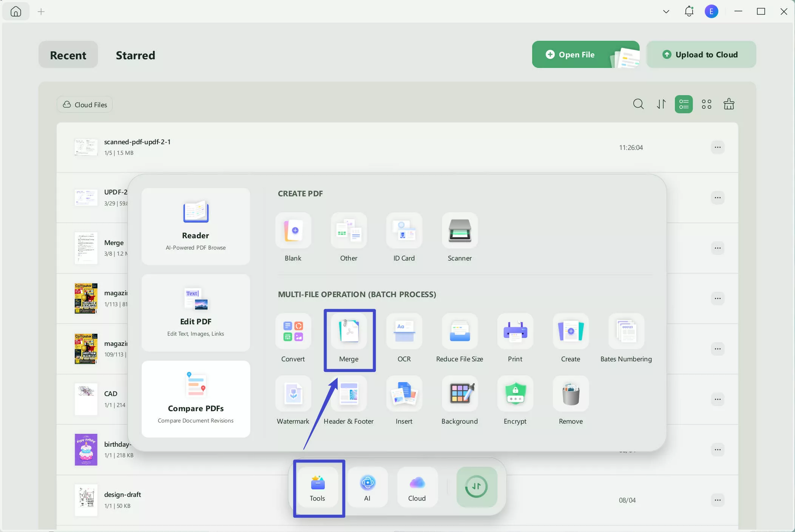Open the AI assistant from the dock
Image resolution: width=795 pixels, height=532 pixels.
[x=367, y=487]
